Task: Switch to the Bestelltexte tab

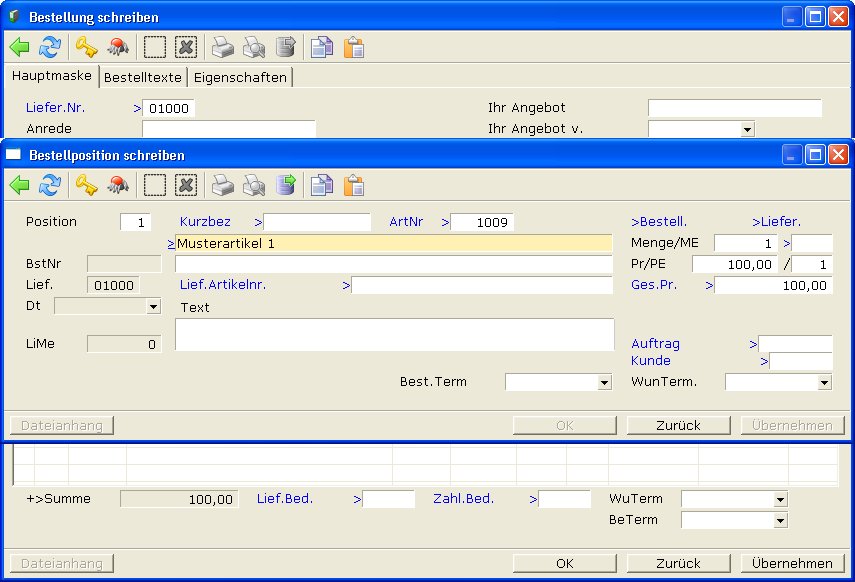Action: 143,77
